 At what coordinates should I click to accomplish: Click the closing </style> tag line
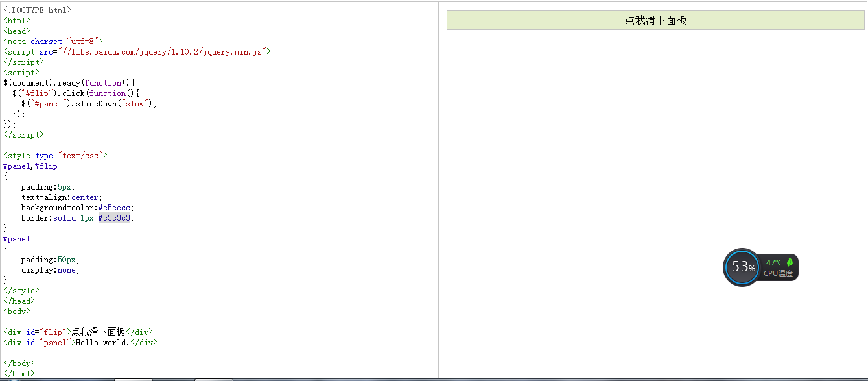21,291
